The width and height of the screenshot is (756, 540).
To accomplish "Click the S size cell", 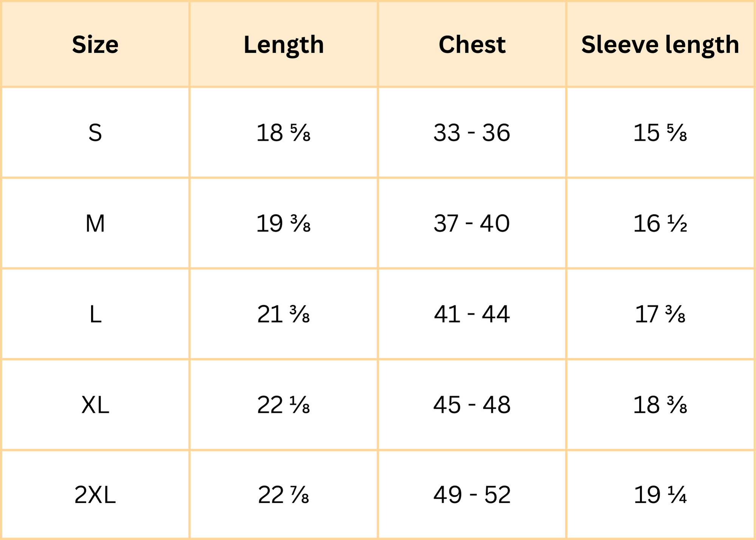I will (95, 133).
